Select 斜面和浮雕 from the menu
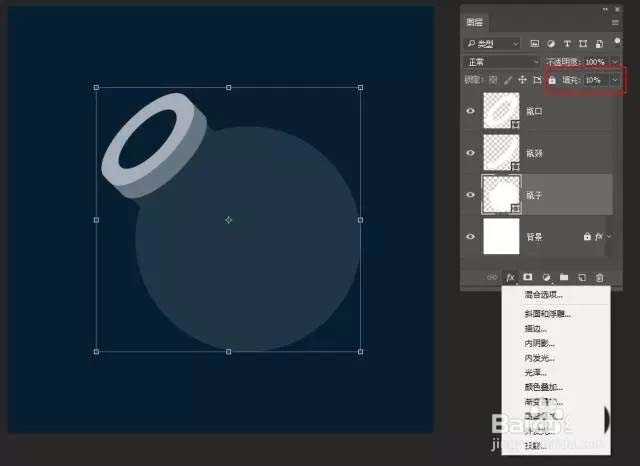The height and width of the screenshot is (466, 640). (547, 313)
